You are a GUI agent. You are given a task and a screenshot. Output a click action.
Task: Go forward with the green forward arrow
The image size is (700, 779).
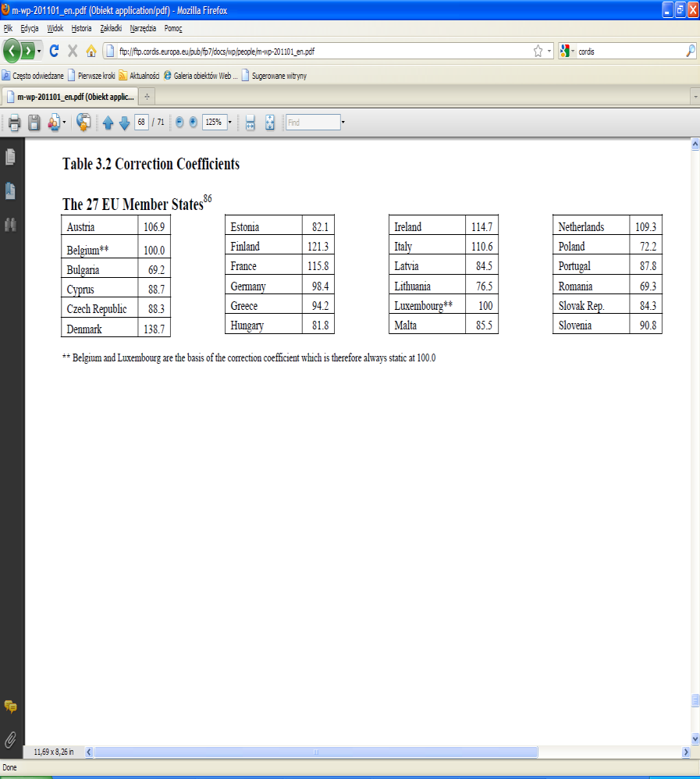point(28,51)
